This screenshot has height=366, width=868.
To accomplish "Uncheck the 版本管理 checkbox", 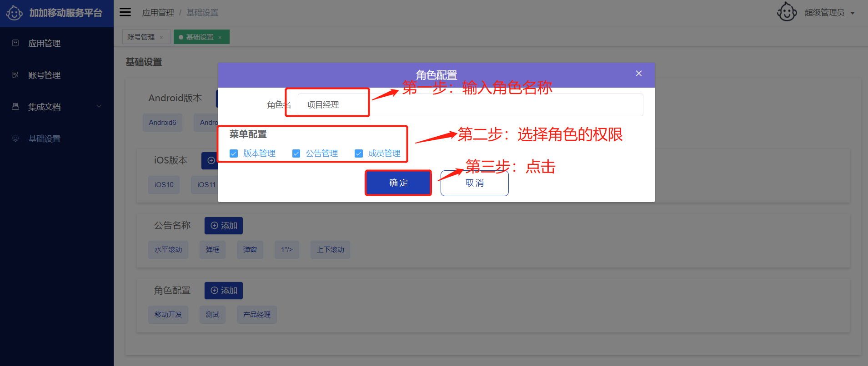I will tap(234, 153).
